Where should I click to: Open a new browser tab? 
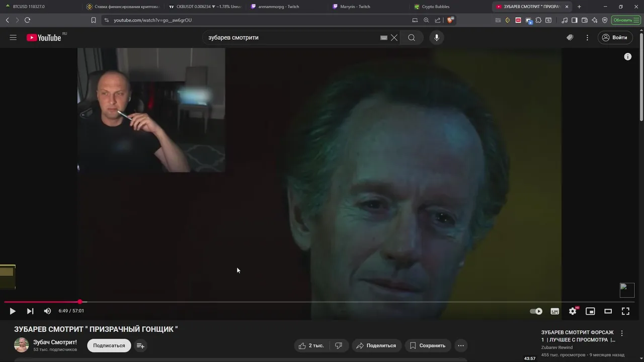[x=579, y=7]
